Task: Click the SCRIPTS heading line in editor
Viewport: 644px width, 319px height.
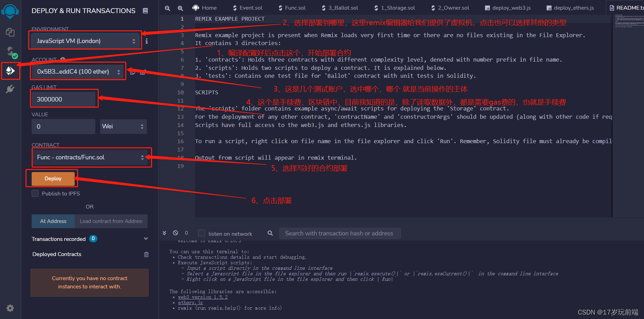Action: coord(207,92)
